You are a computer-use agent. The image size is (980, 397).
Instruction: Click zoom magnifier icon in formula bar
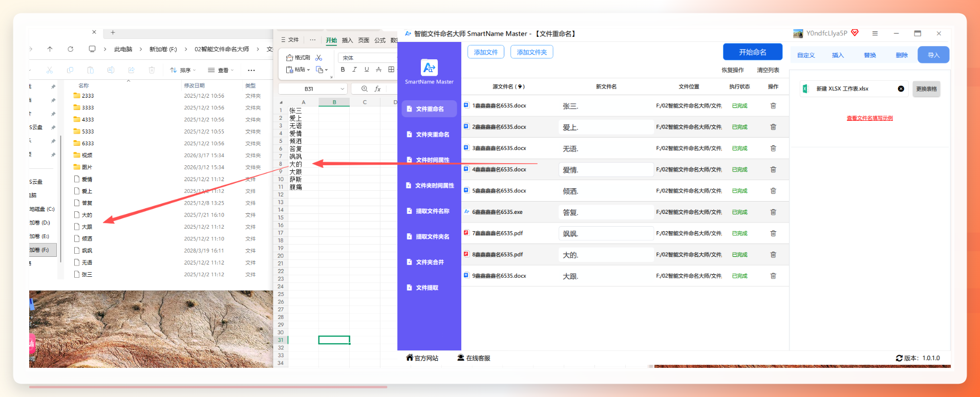[x=365, y=89]
